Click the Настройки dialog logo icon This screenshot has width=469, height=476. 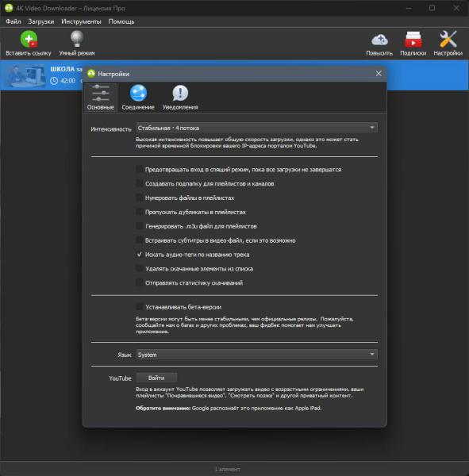click(x=91, y=74)
